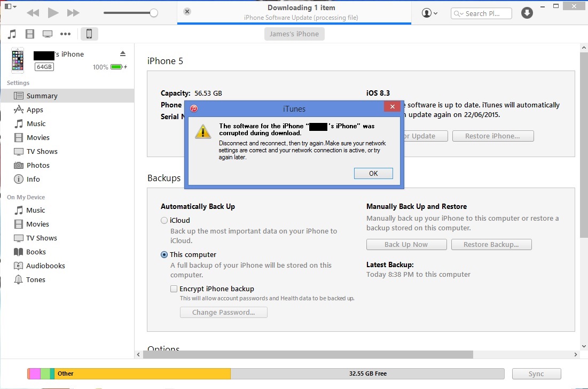The width and height of the screenshot is (588, 389).
Task: Click the fast forward button
Action: [x=73, y=13]
